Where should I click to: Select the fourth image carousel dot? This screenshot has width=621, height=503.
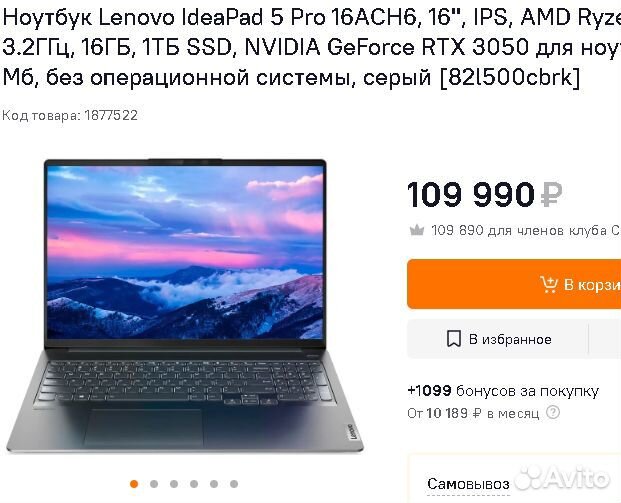pyautogui.click(x=194, y=484)
